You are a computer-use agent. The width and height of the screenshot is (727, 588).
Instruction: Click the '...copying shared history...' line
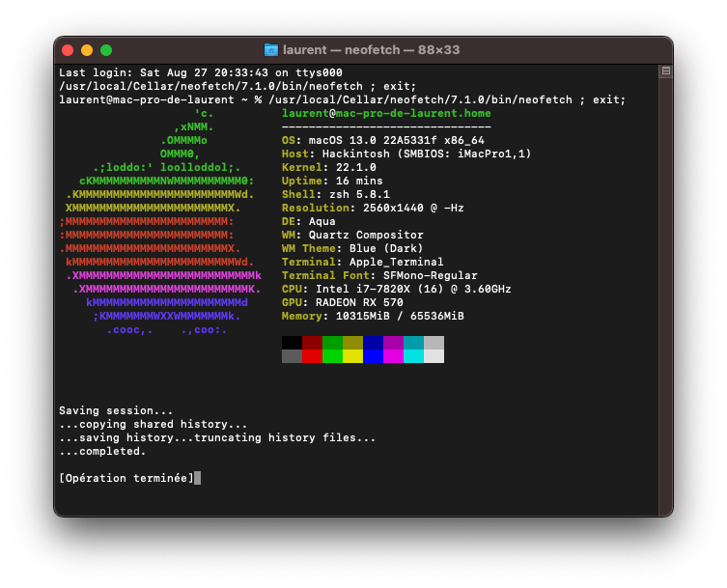click(153, 424)
